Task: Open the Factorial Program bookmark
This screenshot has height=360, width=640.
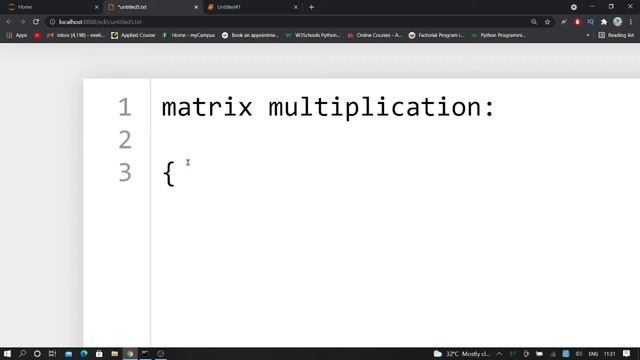Action: pos(436,36)
